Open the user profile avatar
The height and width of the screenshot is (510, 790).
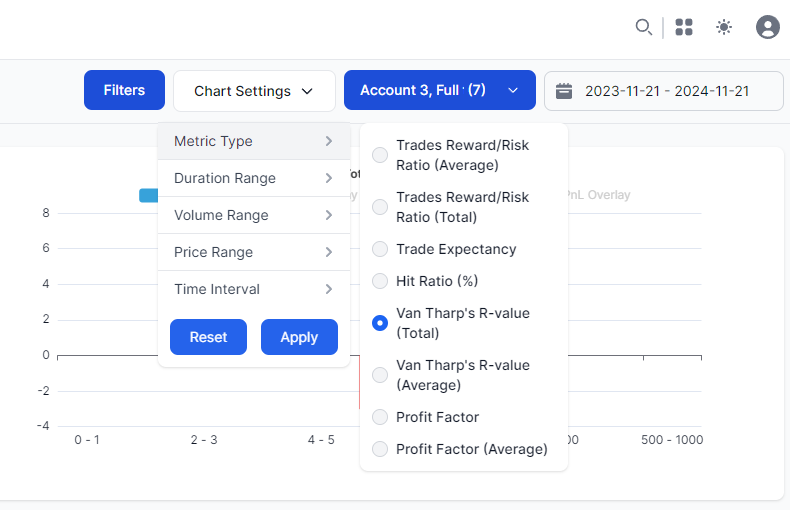[x=768, y=27]
